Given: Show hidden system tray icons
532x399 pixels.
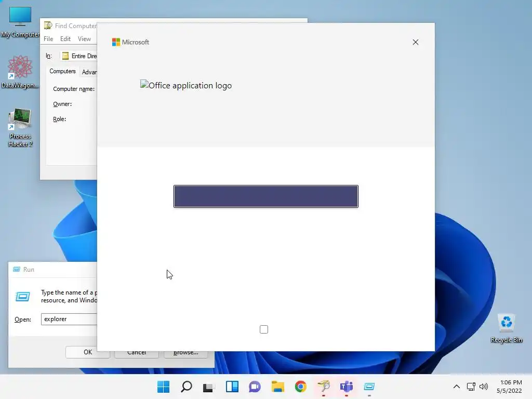Looking at the screenshot, I should 457,387.
